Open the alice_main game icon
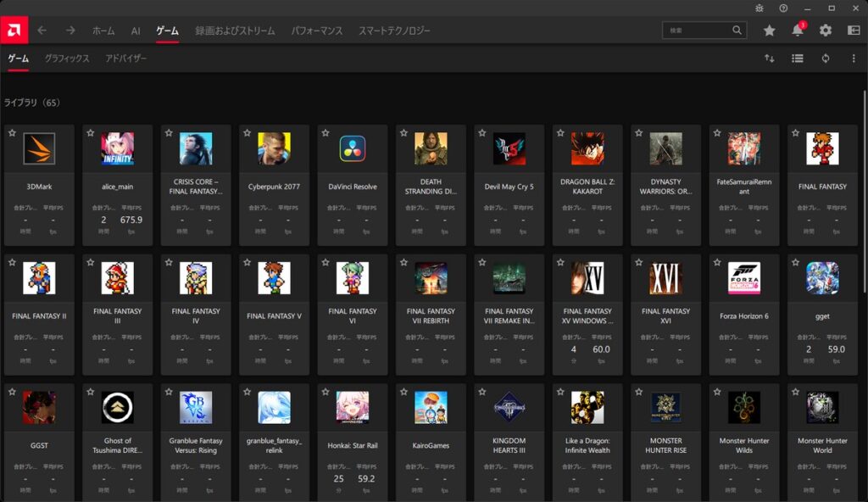 point(117,148)
